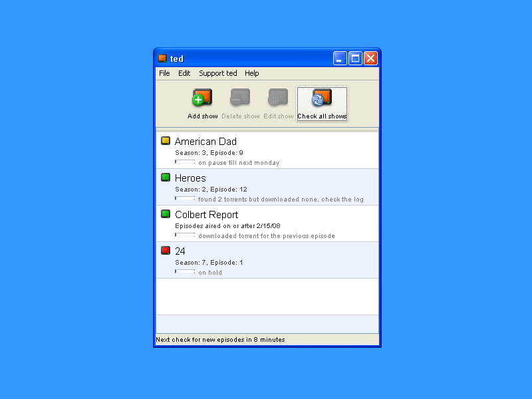Click the yellow status icon for American Dad

coord(166,141)
